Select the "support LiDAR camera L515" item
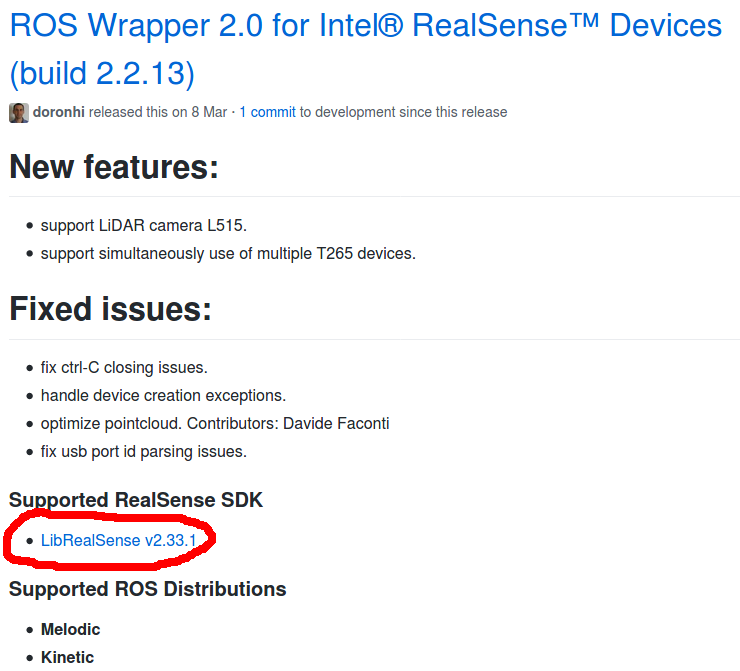740x671 pixels. point(143,226)
